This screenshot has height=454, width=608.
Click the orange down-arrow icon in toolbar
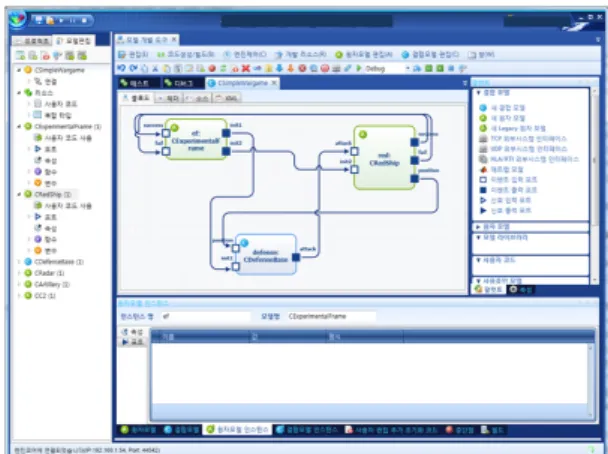(x=290, y=69)
